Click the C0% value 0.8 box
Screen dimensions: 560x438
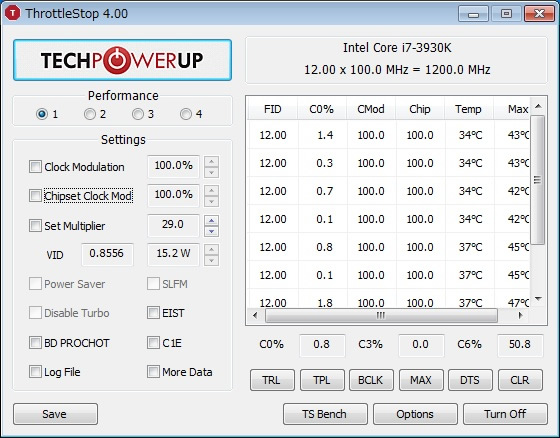[322, 345]
